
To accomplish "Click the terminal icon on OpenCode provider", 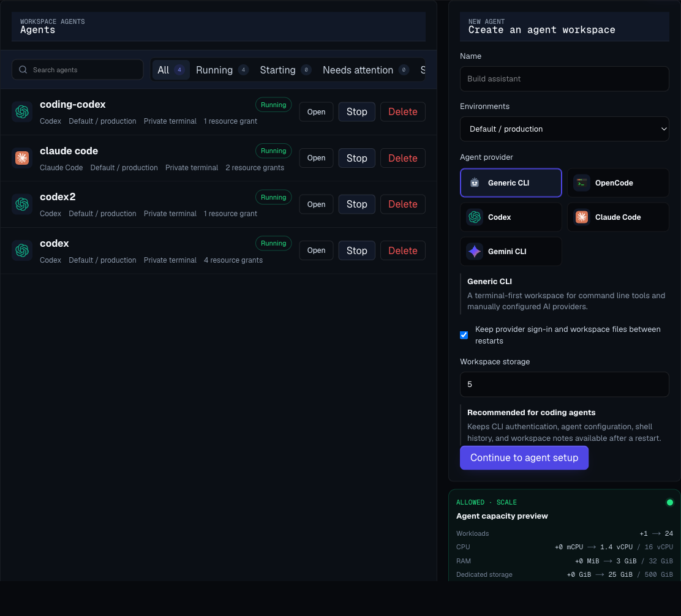I will 582,182.
